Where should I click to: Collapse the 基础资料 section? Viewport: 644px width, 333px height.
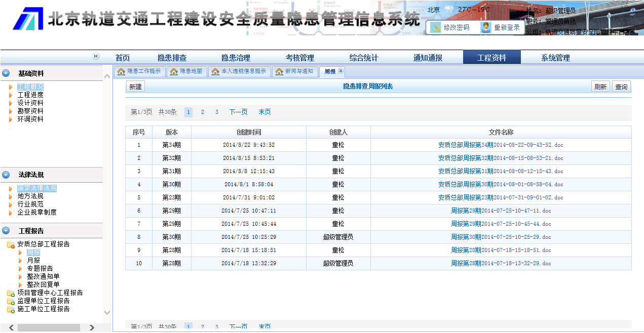(6, 73)
